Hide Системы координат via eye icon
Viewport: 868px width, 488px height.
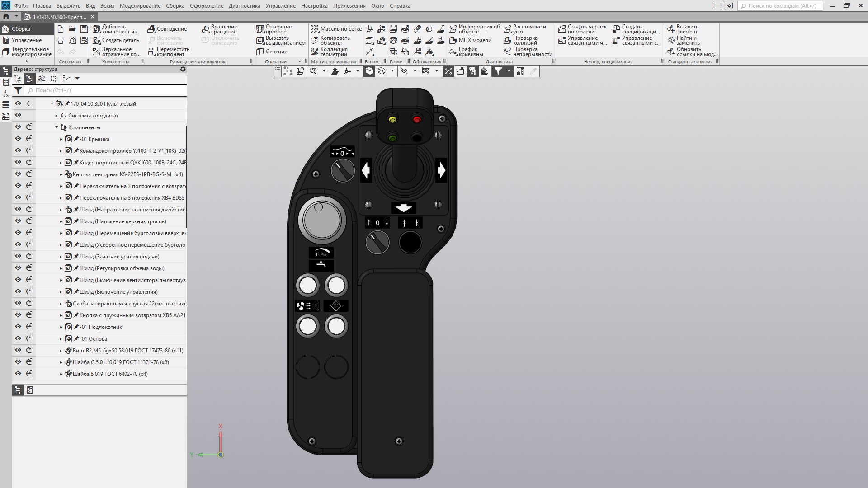18,115
